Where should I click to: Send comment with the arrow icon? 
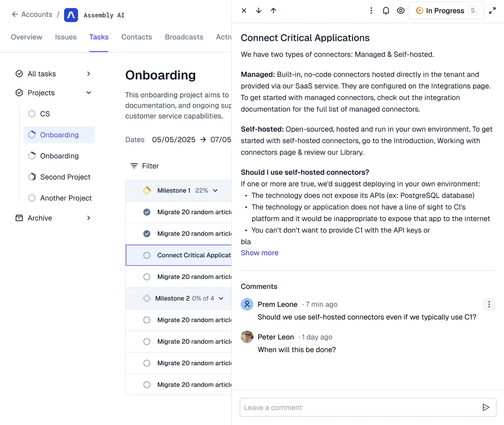486,407
